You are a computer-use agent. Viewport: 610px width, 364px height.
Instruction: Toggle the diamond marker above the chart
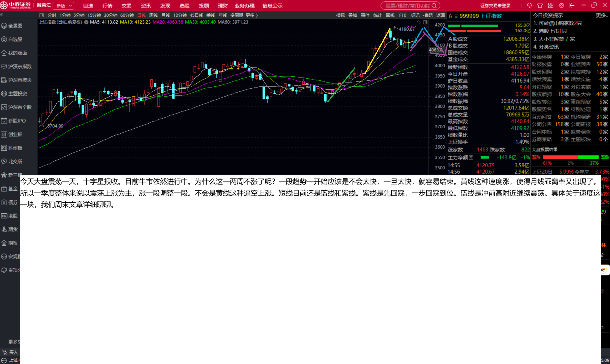[419, 22]
